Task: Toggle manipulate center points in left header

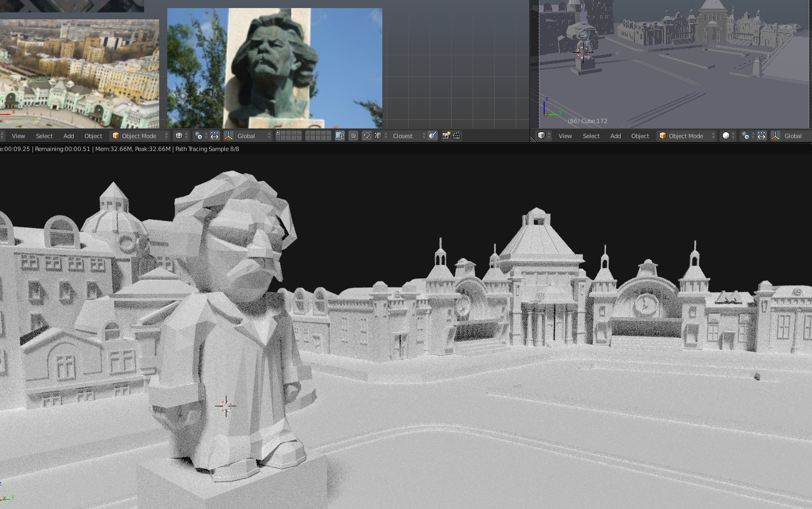Action: (x=215, y=136)
